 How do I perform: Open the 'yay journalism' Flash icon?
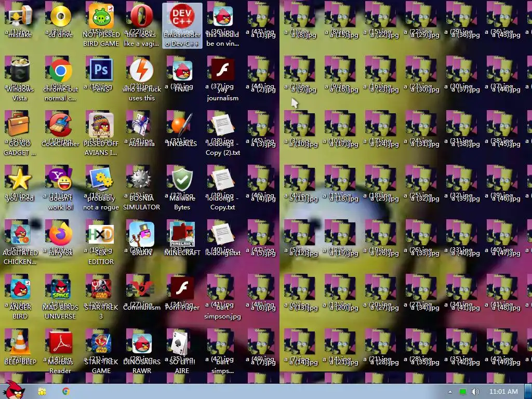tap(222, 70)
